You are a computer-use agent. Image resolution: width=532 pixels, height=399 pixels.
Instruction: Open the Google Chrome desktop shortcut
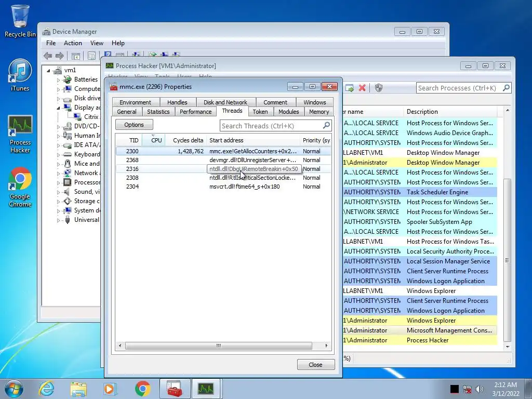(x=20, y=187)
